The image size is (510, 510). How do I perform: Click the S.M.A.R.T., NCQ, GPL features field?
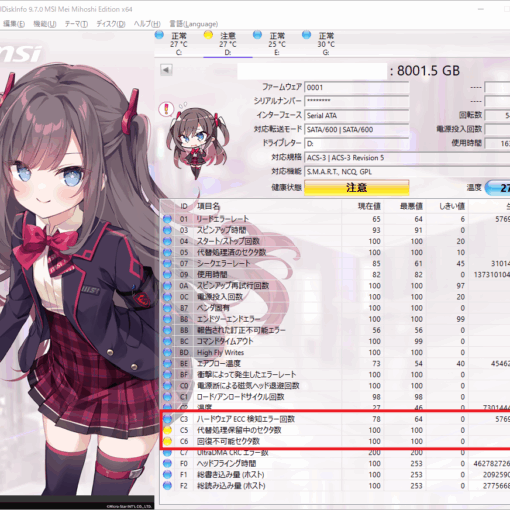point(407,172)
